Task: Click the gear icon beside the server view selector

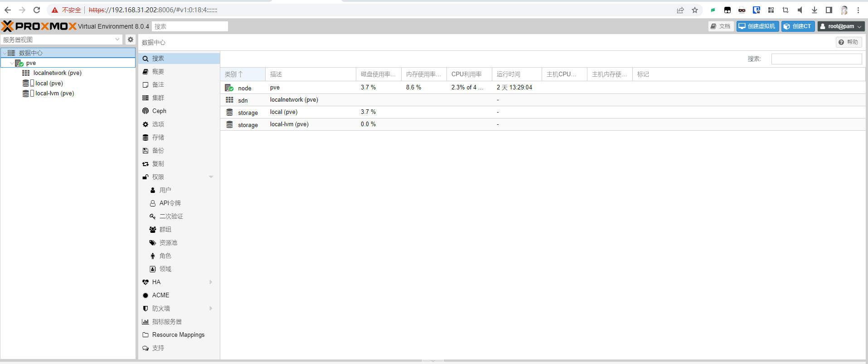Action: coord(131,39)
